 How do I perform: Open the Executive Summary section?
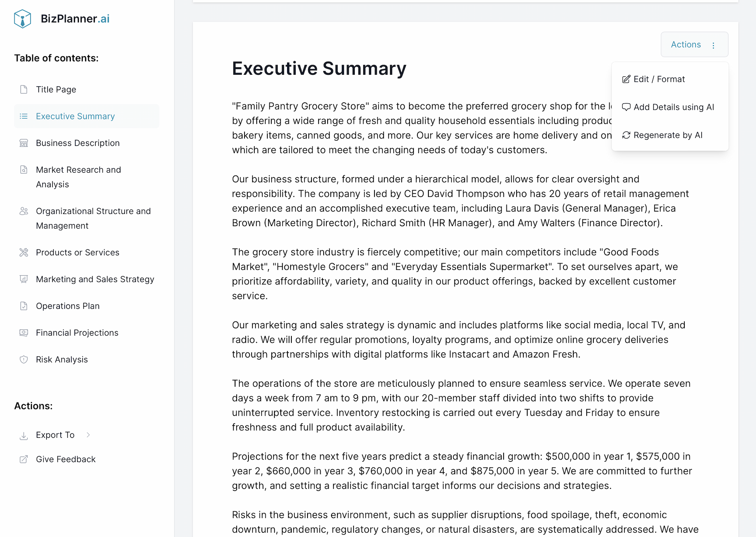(x=75, y=116)
